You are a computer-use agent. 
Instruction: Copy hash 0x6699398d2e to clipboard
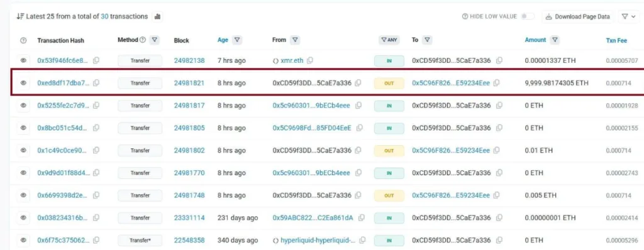point(96,195)
